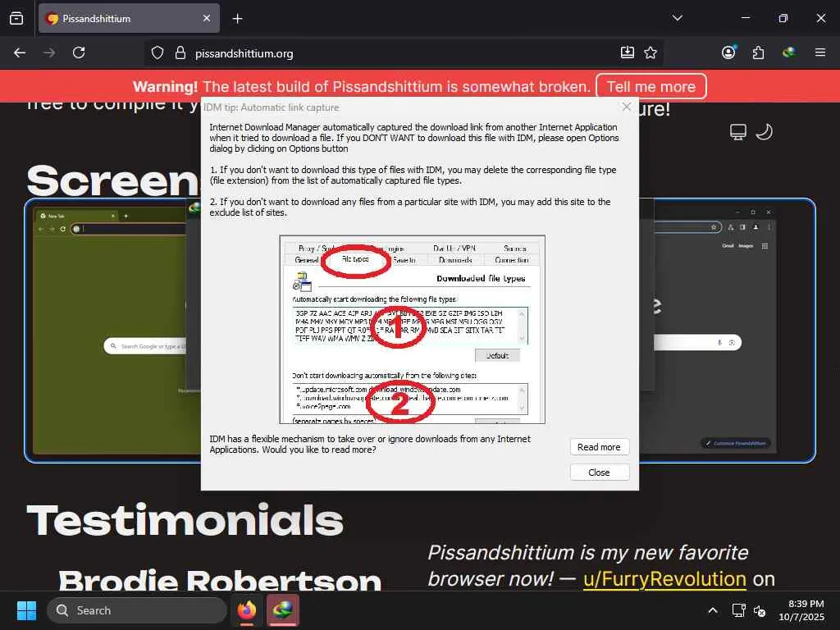The height and width of the screenshot is (630, 840).
Task: Click the taskbar Search box
Action: coord(137,610)
